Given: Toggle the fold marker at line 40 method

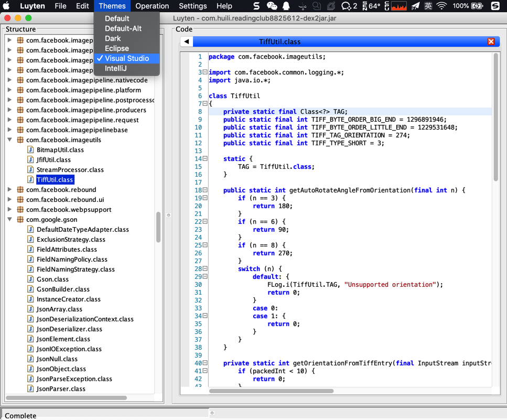Looking at the screenshot, I should coord(205,363).
